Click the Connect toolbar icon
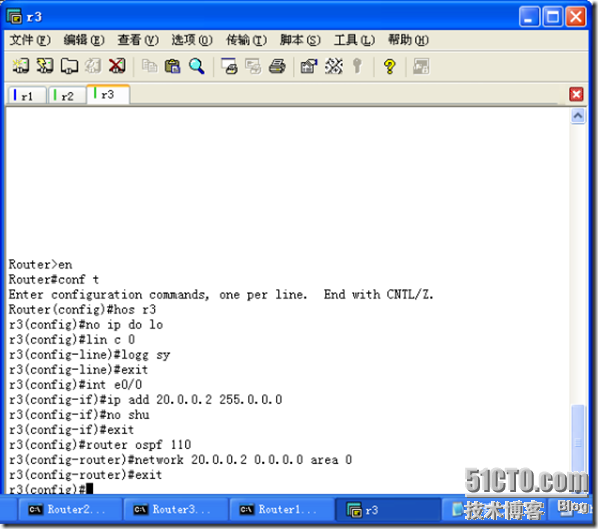The width and height of the screenshot is (598, 529). pos(21,66)
